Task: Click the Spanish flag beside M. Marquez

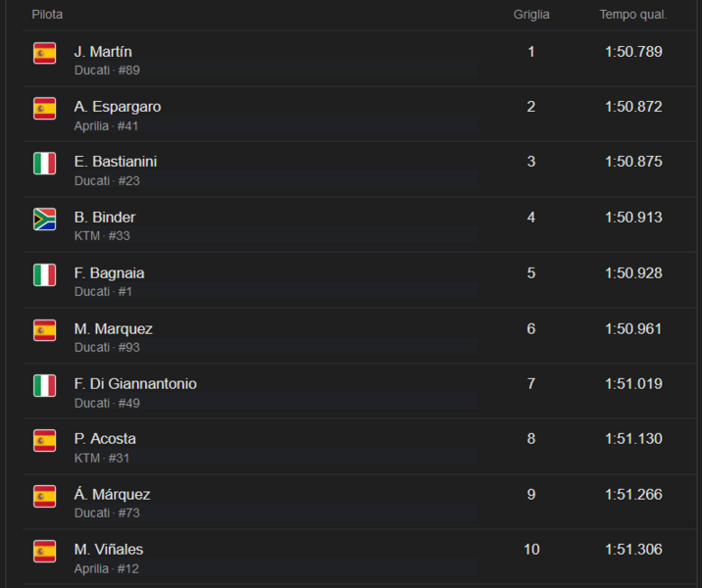Action: (x=44, y=330)
